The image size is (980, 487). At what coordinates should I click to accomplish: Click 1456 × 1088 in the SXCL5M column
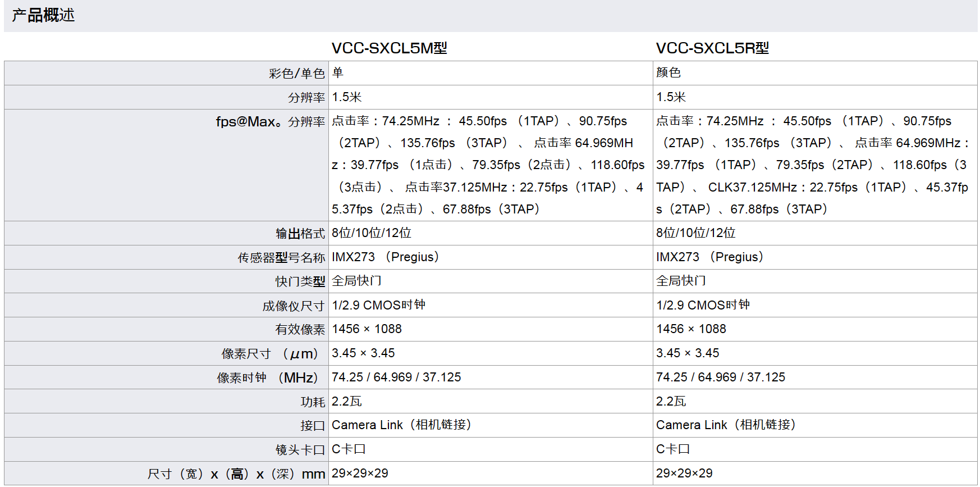pos(367,329)
